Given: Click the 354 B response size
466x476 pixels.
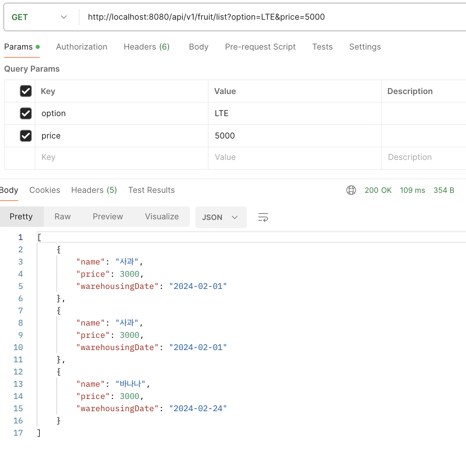Looking at the screenshot, I should [444, 190].
